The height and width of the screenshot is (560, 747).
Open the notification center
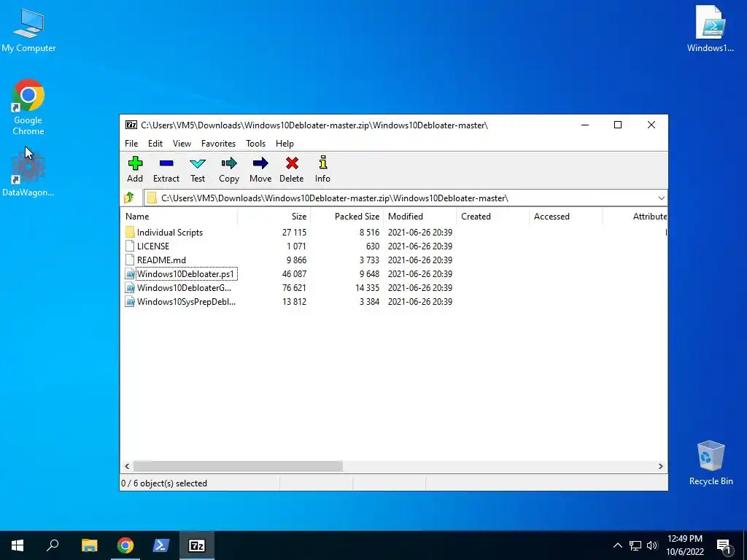coord(724,545)
